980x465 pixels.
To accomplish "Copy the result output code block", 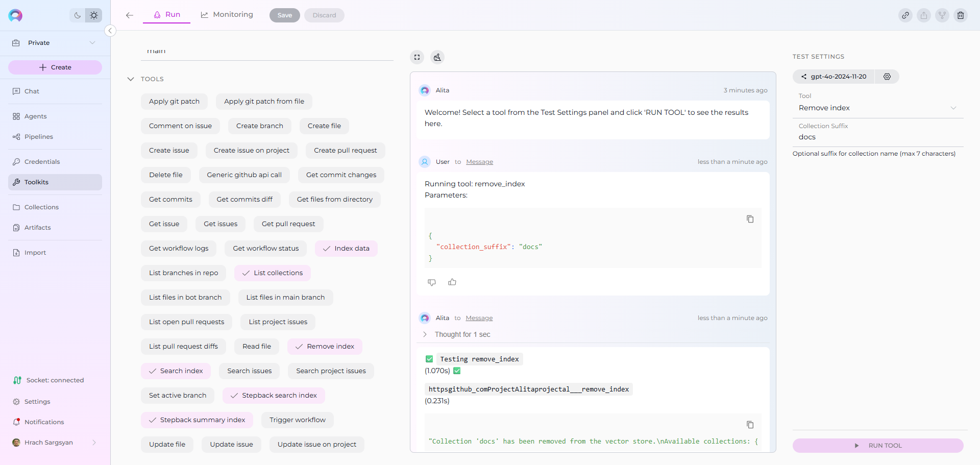I will click(750, 425).
